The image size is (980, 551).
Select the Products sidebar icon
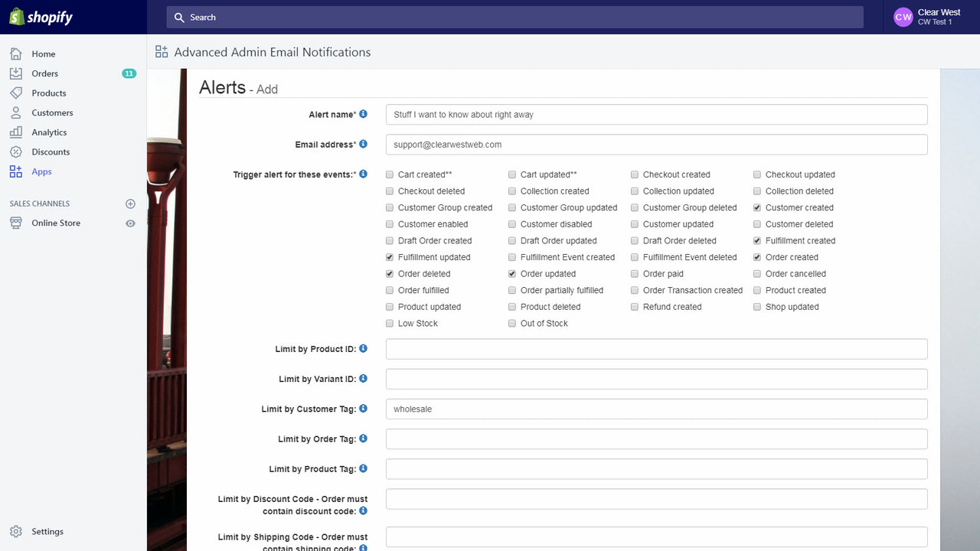(x=17, y=93)
